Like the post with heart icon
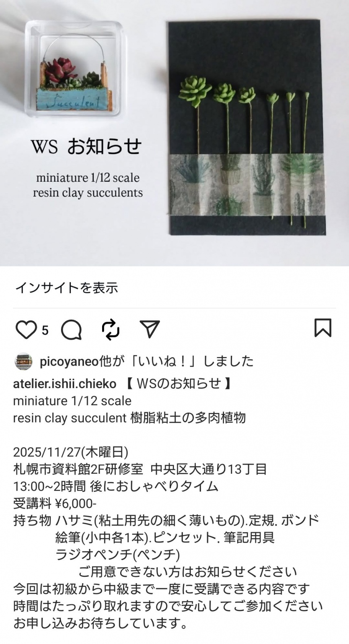 (26, 330)
